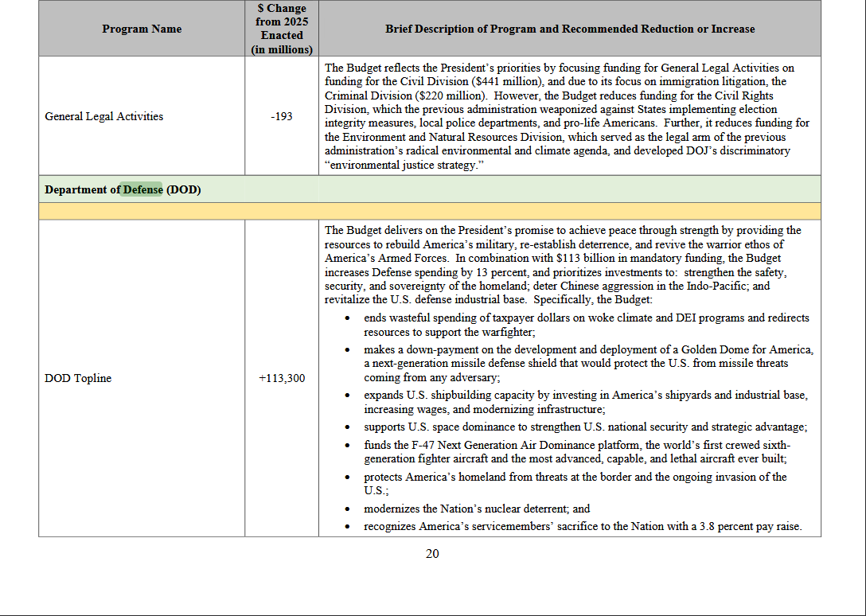Click the bullet 'supports U.S. space dominance'

click(586, 427)
